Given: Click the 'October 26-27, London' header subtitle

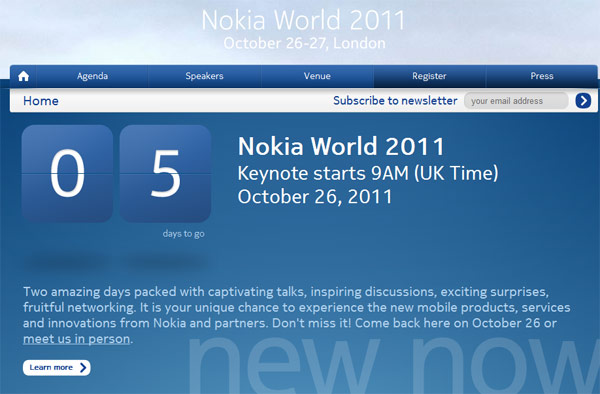Looking at the screenshot, I should coord(305,43).
